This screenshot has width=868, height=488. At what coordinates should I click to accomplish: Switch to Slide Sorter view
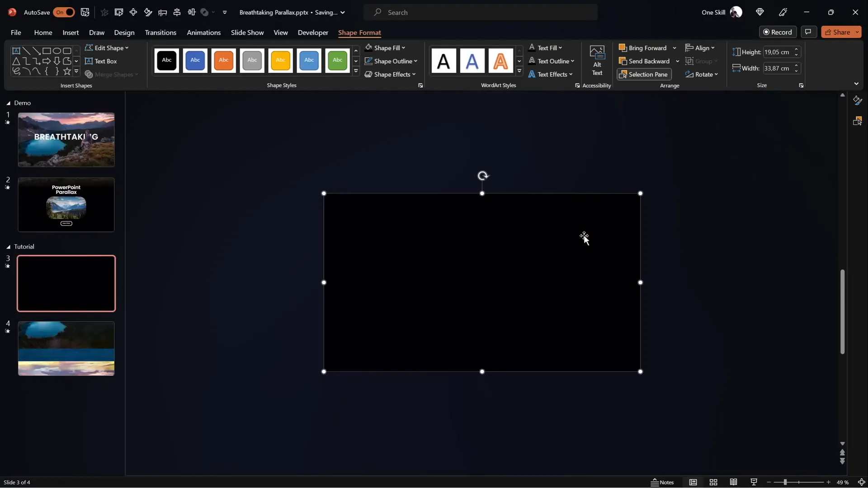713,482
